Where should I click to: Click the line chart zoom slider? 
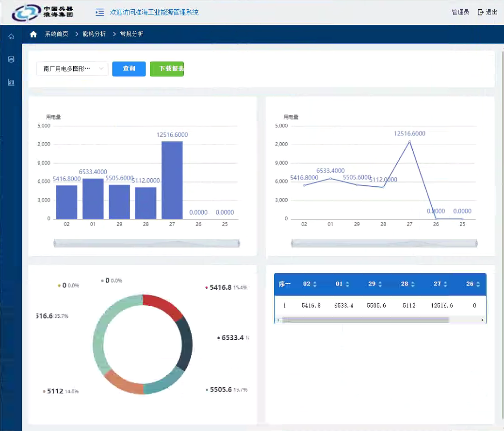[384, 243]
